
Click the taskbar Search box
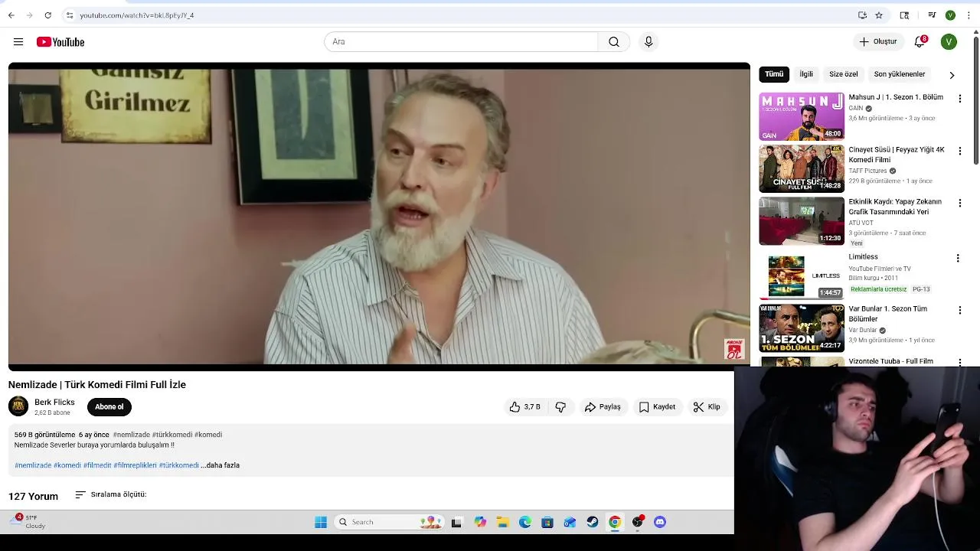(390, 522)
